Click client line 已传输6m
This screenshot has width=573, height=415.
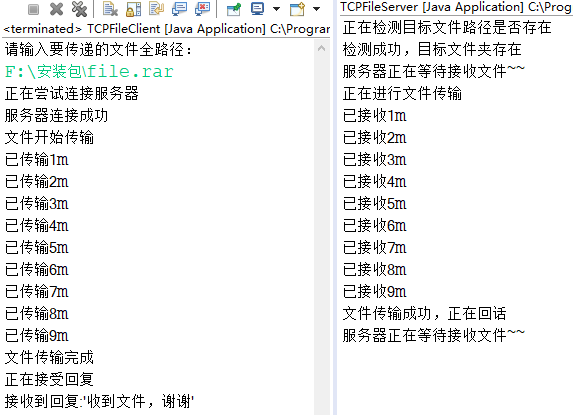click(x=37, y=270)
